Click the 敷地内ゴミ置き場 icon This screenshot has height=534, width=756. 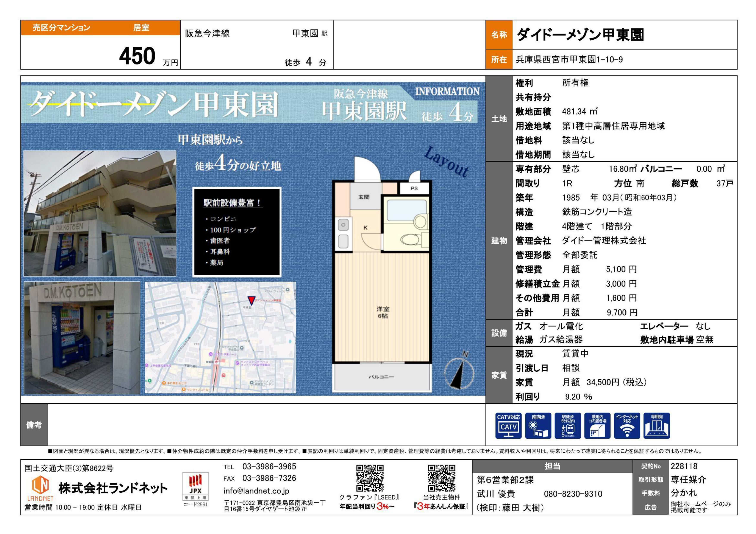(x=597, y=425)
